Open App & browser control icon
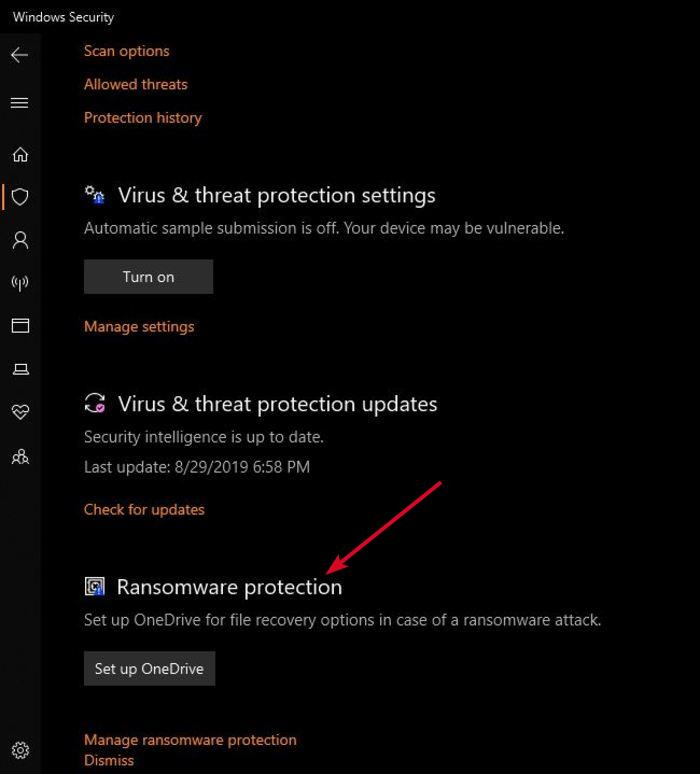Screen dimensions: 700x774 click(x=20, y=326)
